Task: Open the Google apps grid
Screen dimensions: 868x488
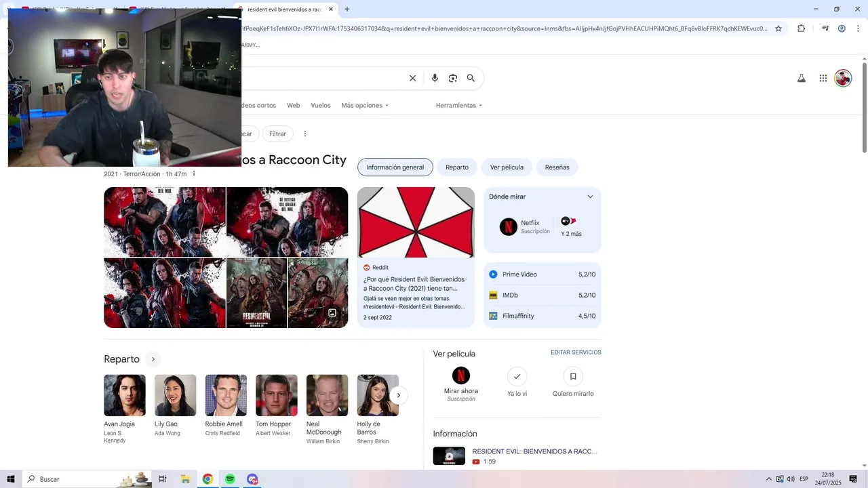Action: pyautogui.click(x=823, y=78)
